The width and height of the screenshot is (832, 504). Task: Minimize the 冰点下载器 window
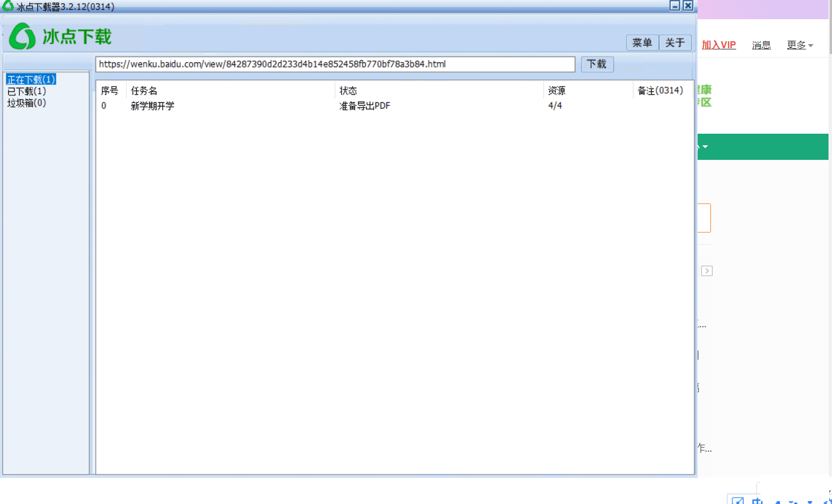tap(675, 6)
